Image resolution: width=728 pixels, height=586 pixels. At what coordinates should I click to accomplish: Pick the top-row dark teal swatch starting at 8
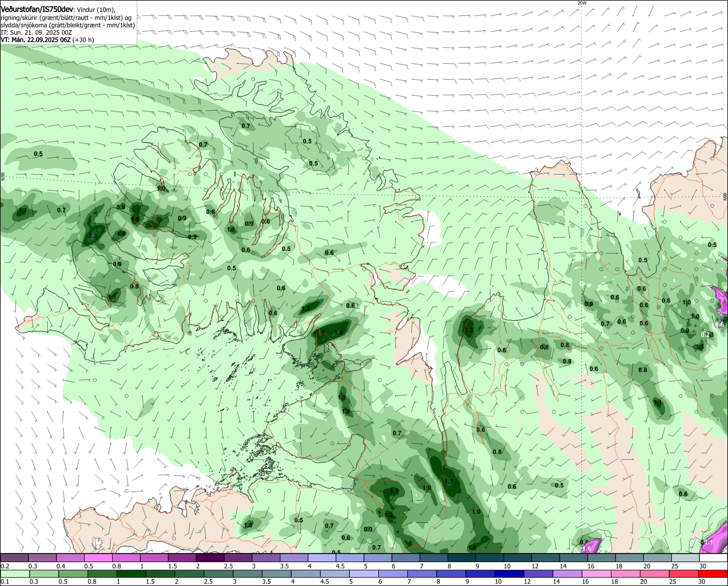pos(461,558)
